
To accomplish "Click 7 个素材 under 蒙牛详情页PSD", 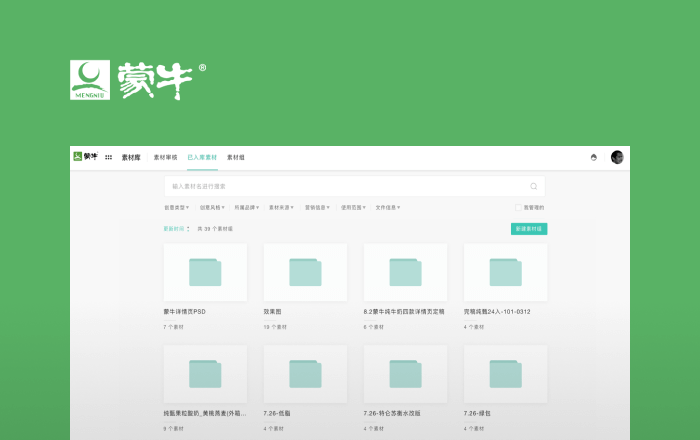I will pyautogui.click(x=173, y=327).
